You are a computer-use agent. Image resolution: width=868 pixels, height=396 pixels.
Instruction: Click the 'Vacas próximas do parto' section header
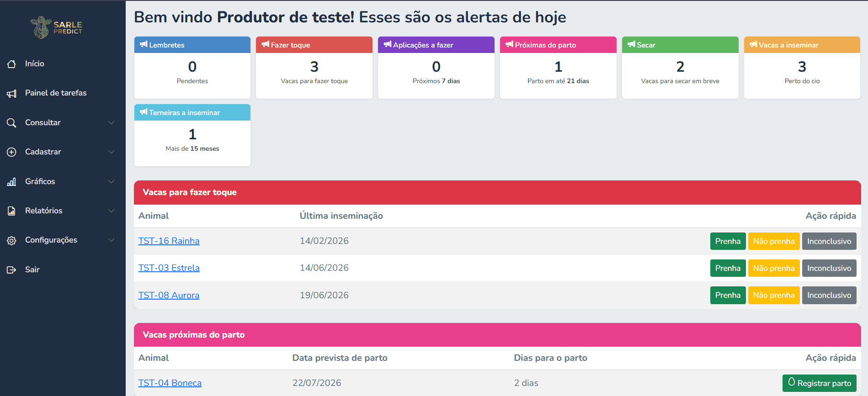[x=497, y=335]
